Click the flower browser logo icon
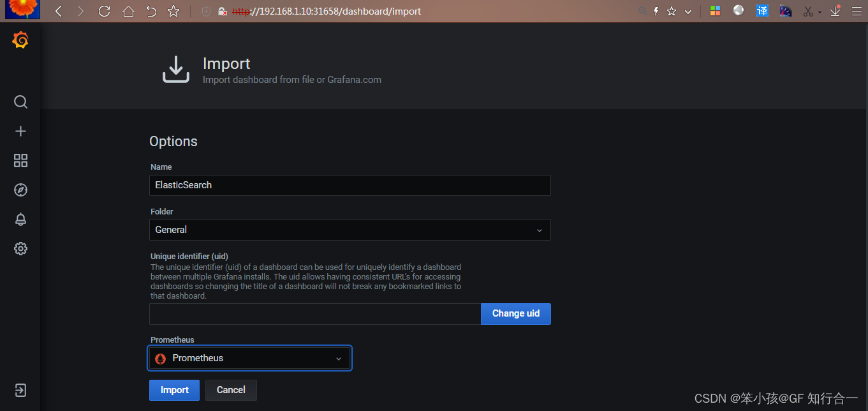The image size is (868, 411). 23,9
